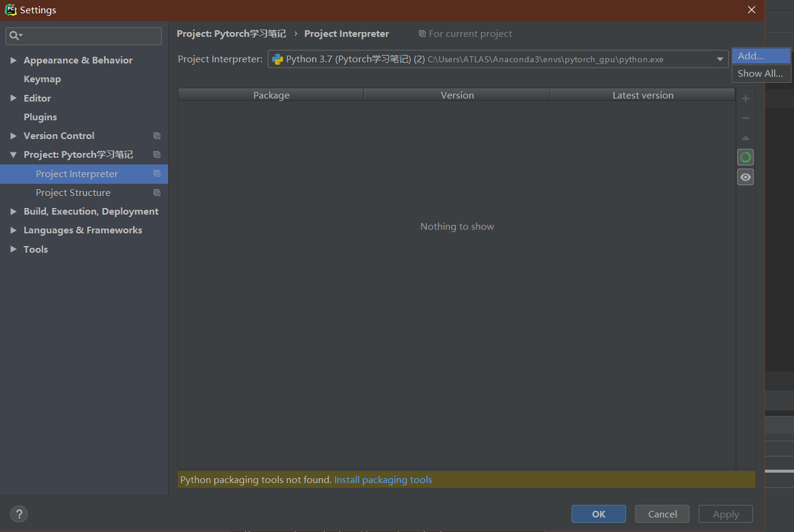Expand the Editor section

(13, 98)
